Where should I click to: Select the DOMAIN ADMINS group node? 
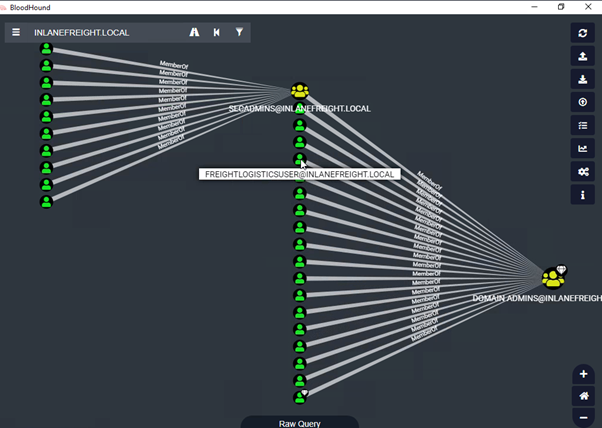(552, 278)
